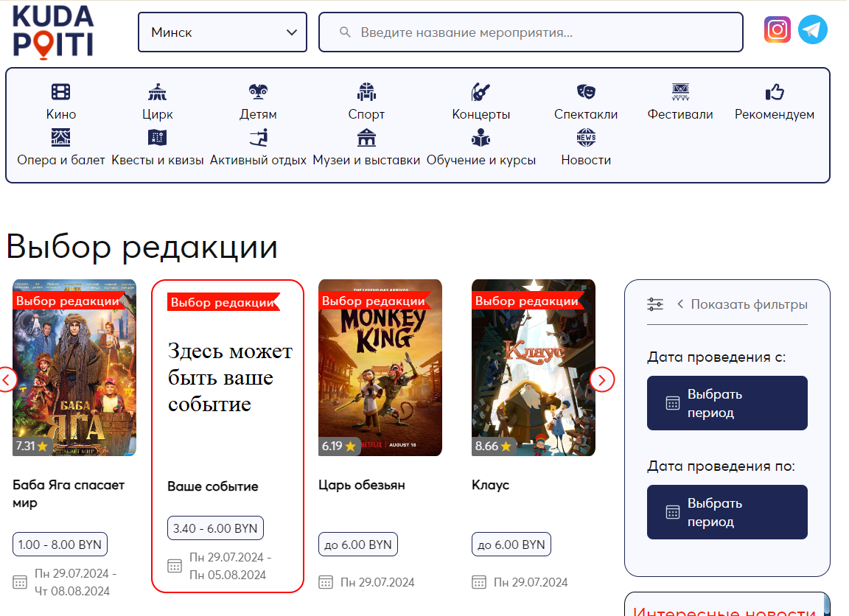Image resolution: width=849 pixels, height=616 pixels.
Task: Expand the Показать фильтры chevron
Action: [680, 304]
